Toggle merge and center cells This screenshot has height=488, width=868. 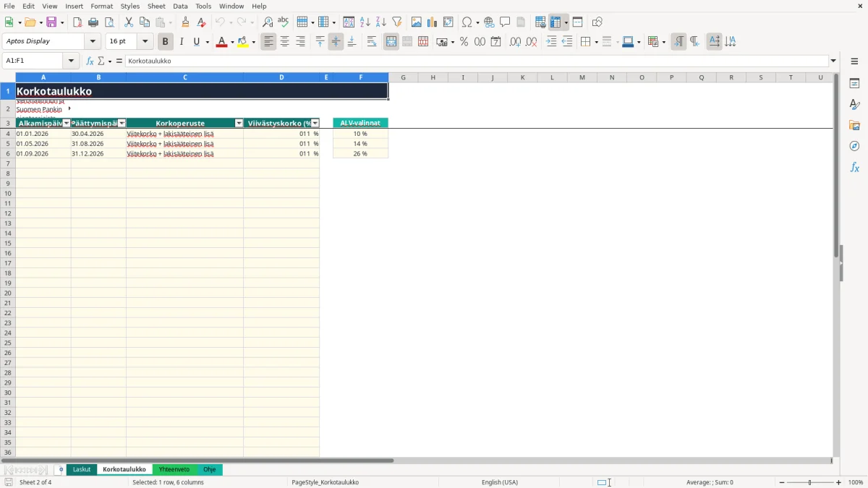pyautogui.click(x=391, y=42)
